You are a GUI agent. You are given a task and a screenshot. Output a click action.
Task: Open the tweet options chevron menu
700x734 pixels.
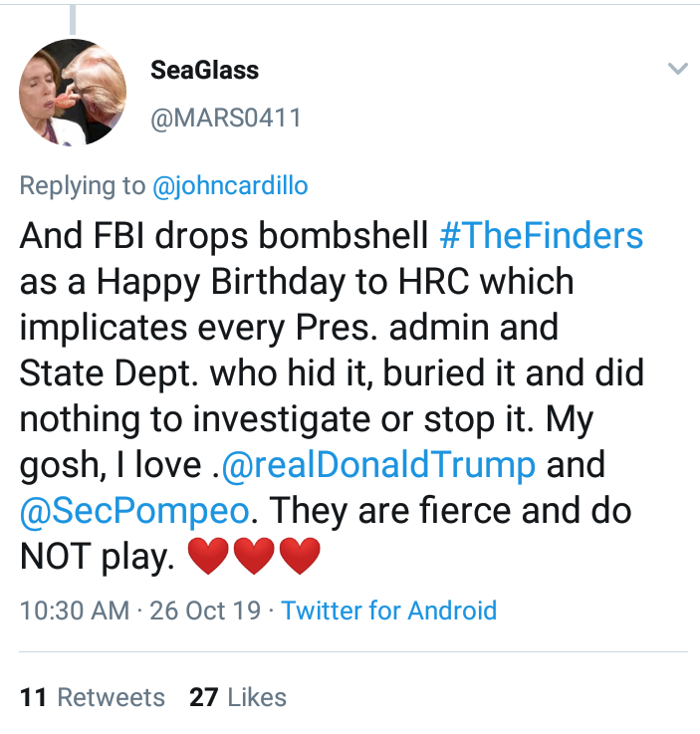677,70
